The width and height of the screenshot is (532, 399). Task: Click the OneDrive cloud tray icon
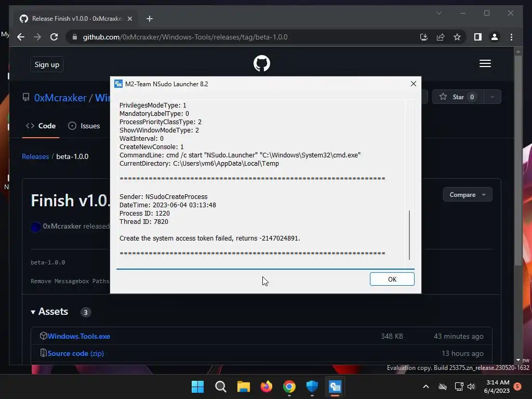[443, 387]
